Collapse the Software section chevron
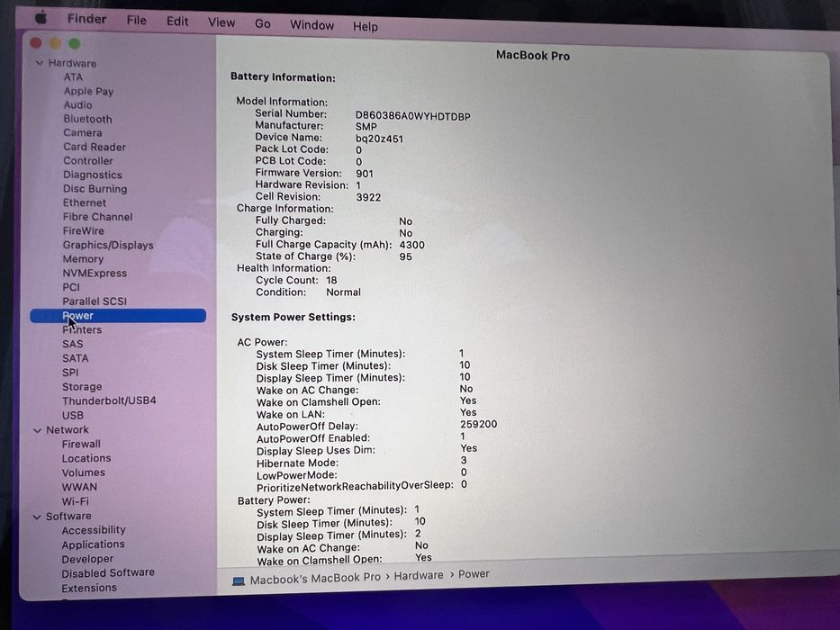 point(37,517)
